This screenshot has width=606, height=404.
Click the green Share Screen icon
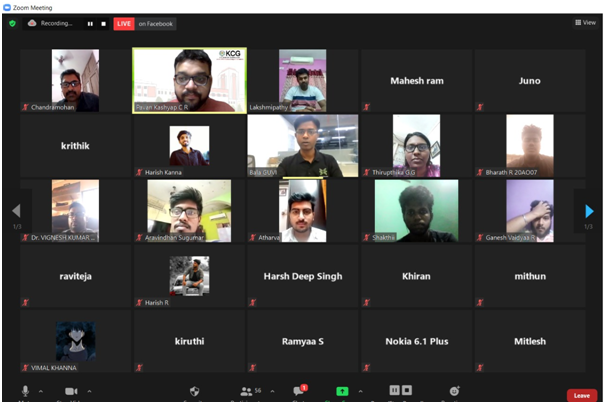342,391
